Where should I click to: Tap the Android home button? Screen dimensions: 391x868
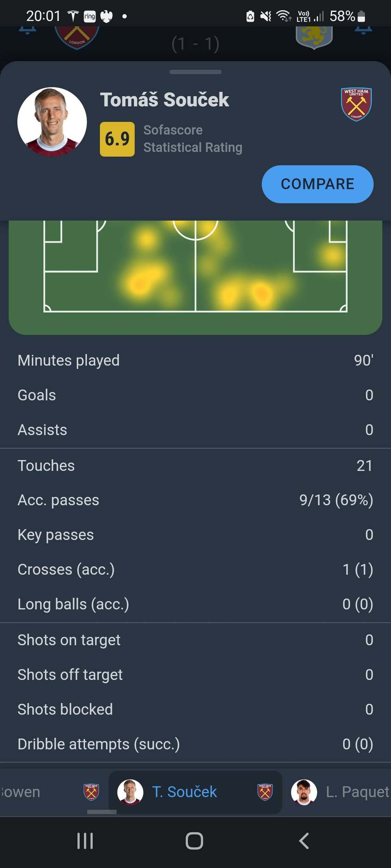tap(195, 841)
